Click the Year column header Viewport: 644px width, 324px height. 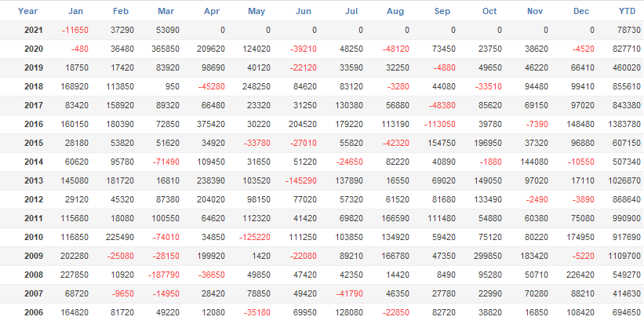(27, 11)
